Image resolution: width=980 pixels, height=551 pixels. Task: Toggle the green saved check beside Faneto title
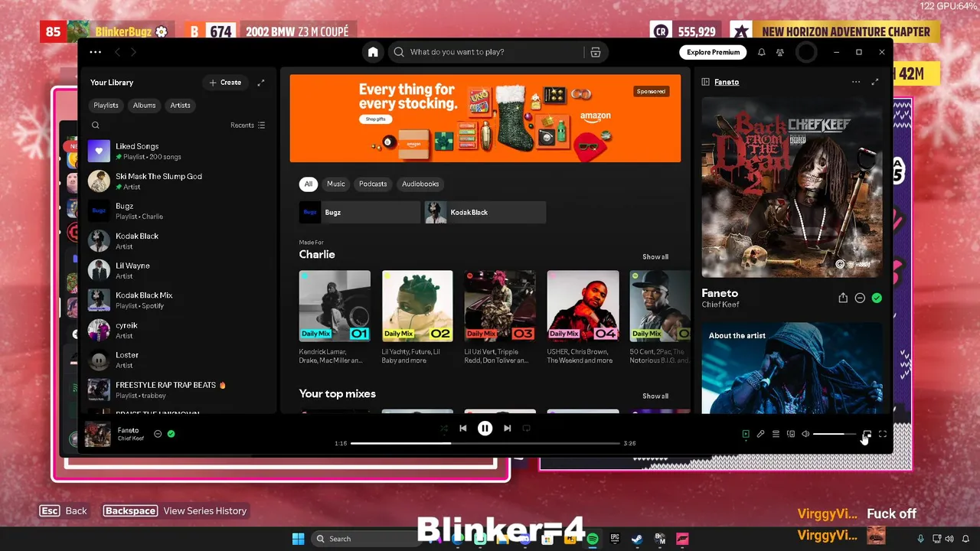point(877,298)
